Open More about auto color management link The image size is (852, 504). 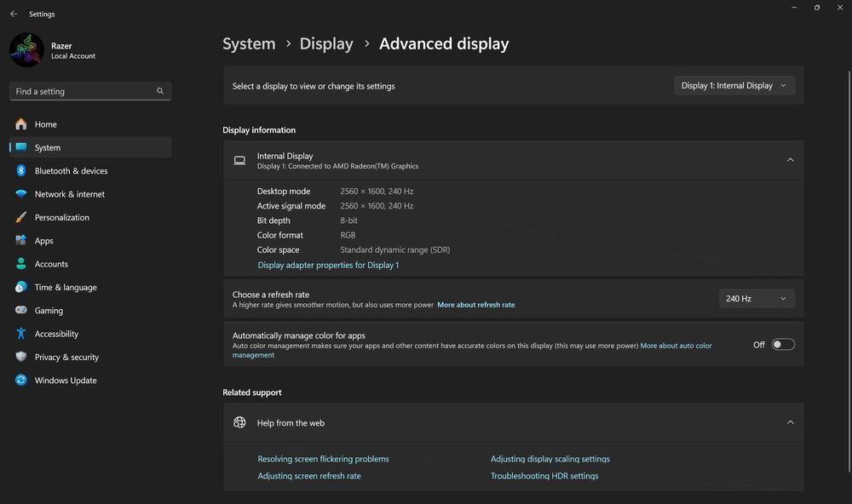472,350
